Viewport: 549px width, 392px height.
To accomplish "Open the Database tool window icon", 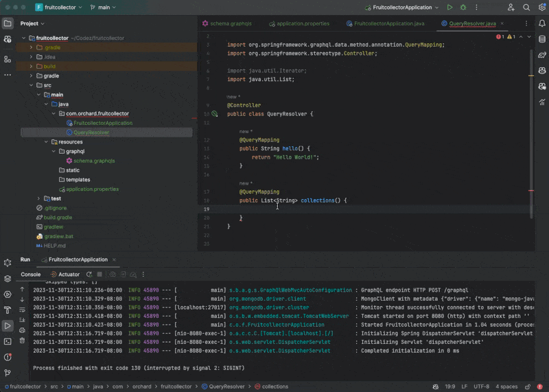I will [542, 39].
